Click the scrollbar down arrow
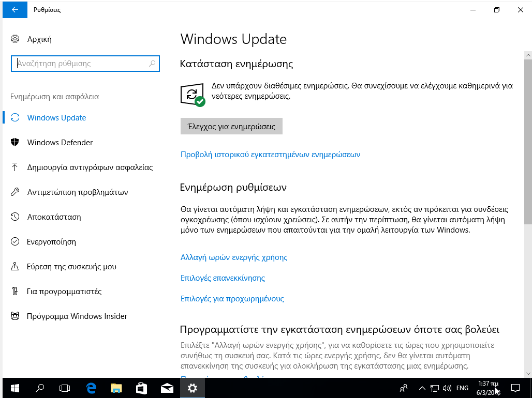Viewport: 532px width, 398px height. tap(528, 374)
